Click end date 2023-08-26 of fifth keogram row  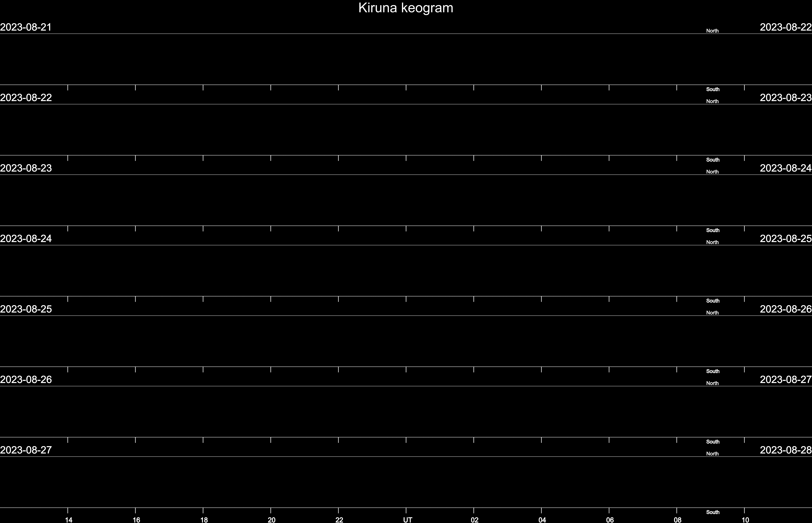tap(786, 309)
